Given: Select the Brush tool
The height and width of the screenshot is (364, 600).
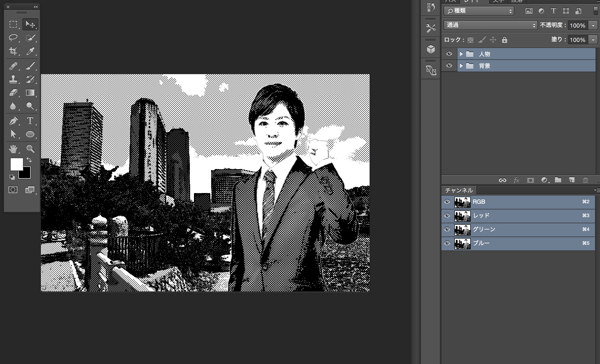Looking at the screenshot, I should pyautogui.click(x=30, y=66).
